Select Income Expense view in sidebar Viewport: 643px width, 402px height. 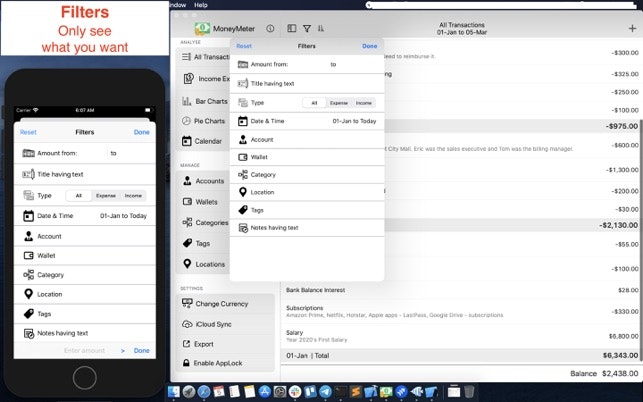pos(205,79)
